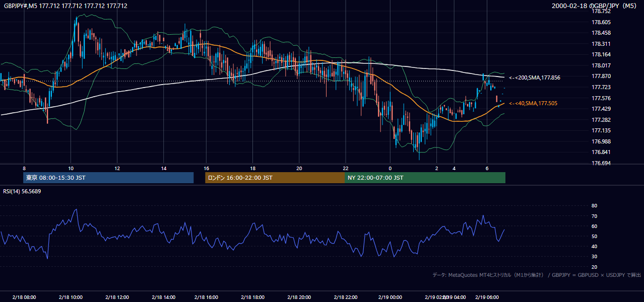Click the hour label 14 under the price chart

[x=164, y=168]
